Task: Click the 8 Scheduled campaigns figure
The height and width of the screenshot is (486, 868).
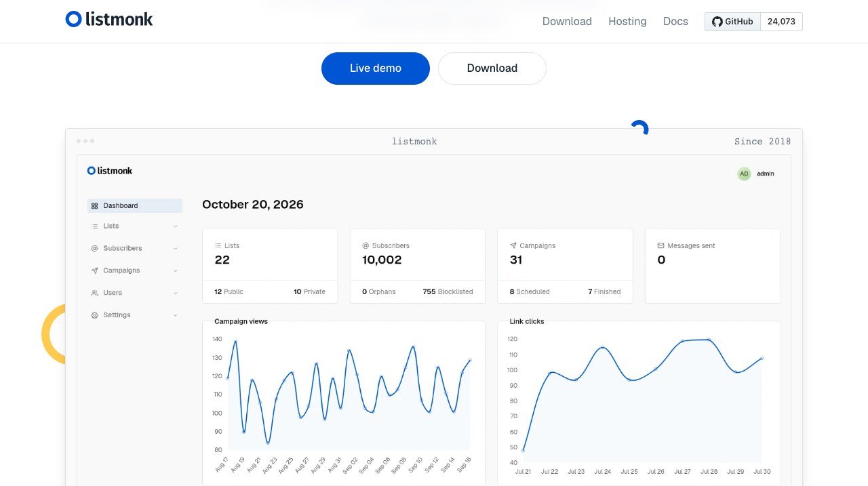Action: pyautogui.click(x=530, y=291)
